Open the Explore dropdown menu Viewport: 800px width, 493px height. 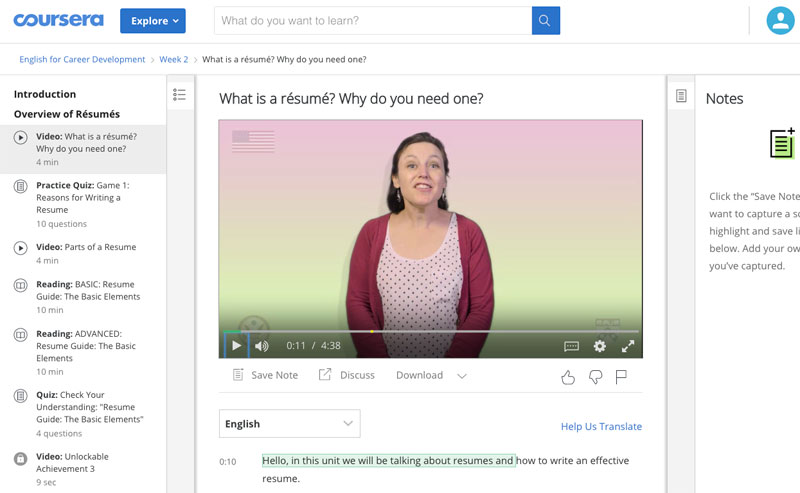tap(152, 21)
